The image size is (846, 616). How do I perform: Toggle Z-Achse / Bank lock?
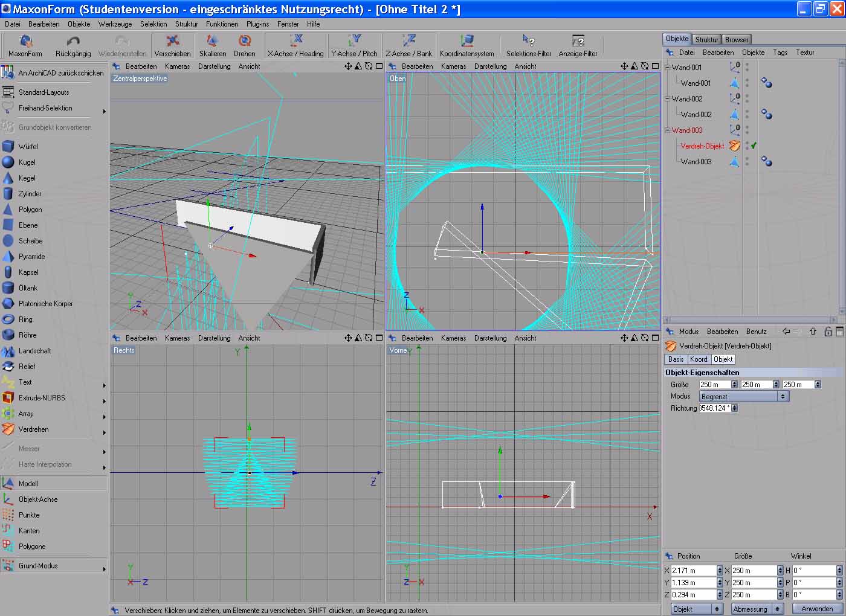pyautogui.click(x=408, y=45)
